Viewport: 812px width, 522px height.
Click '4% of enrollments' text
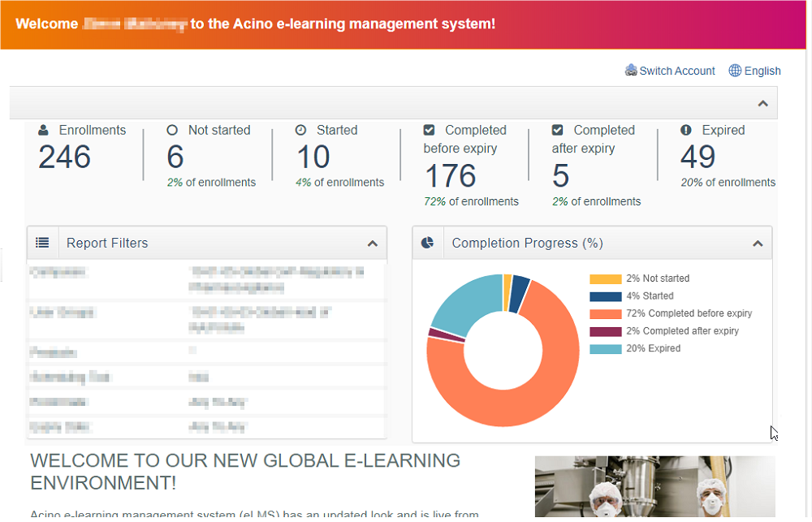(x=339, y=183)
